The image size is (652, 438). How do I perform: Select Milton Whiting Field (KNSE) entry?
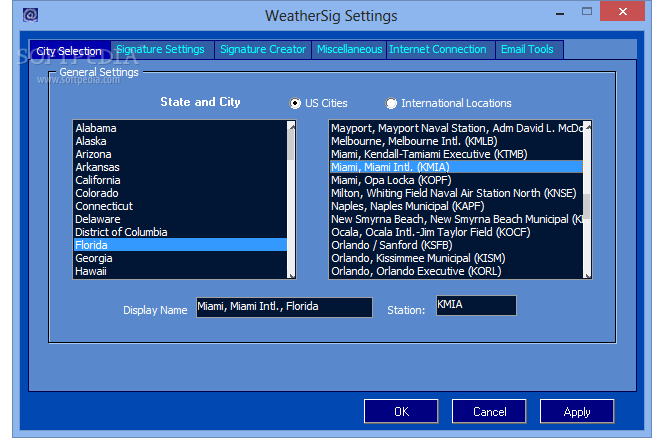point(457,193)
